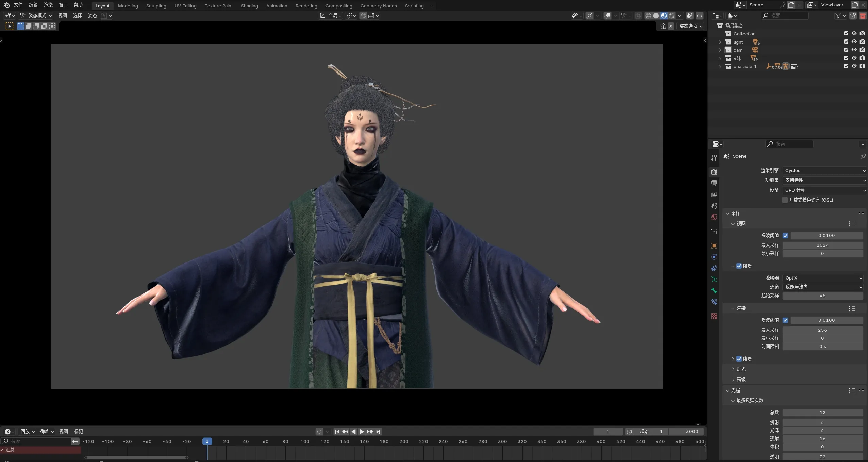The width and height of the screenshot is (868, 462).
Task: Toggle viewport denoise (降噪) checkbox
Action: click(x=739, y=266)
